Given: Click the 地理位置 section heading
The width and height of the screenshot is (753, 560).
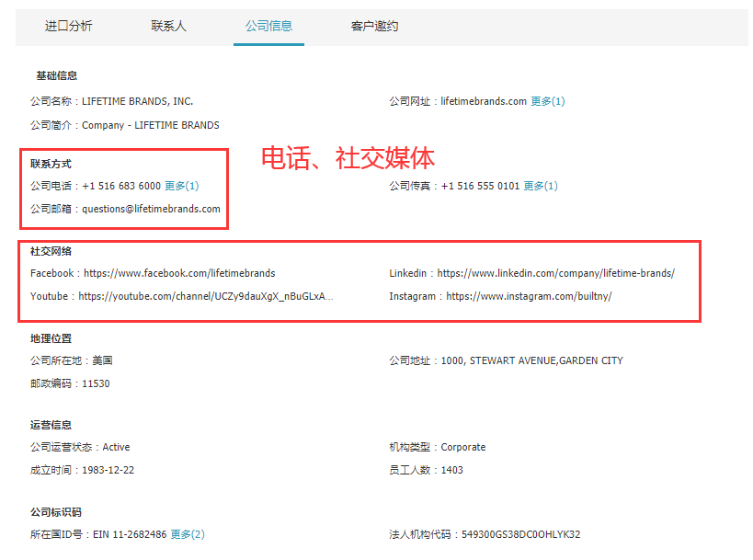Looking at the screenshot, I should pyautogui.click(x=51, y=338).
